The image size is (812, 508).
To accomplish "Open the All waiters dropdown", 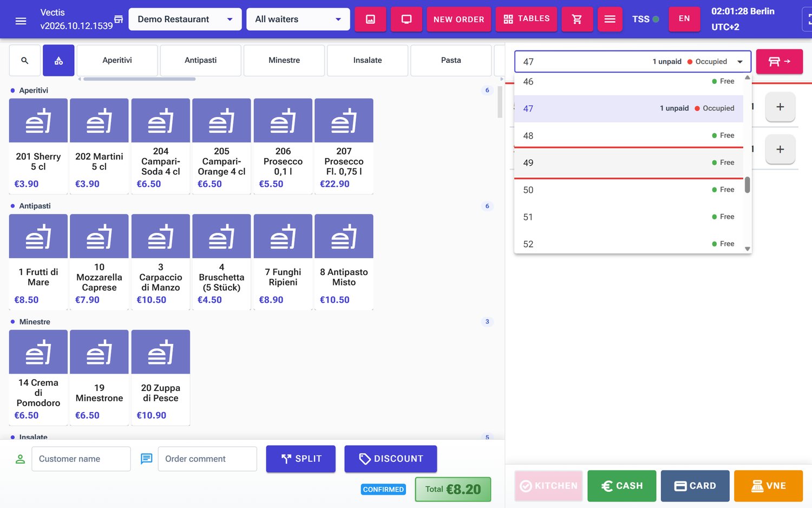I will tap(298, 19).
